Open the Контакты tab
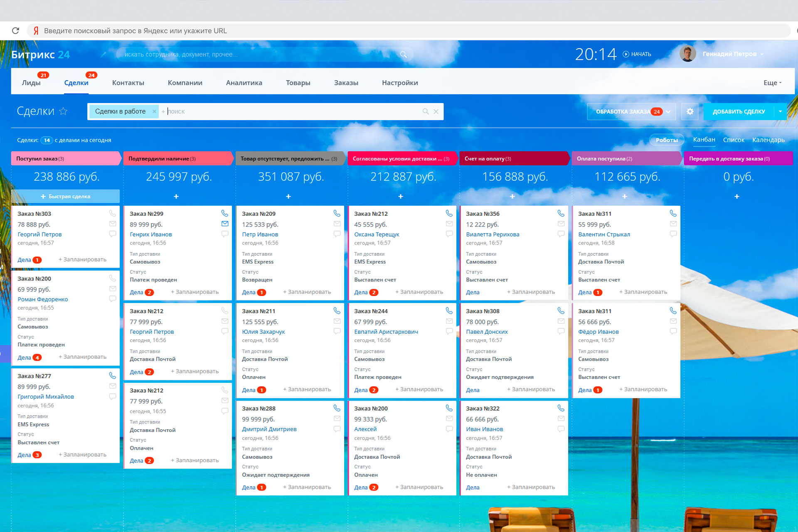 click(x=128, y=83)
